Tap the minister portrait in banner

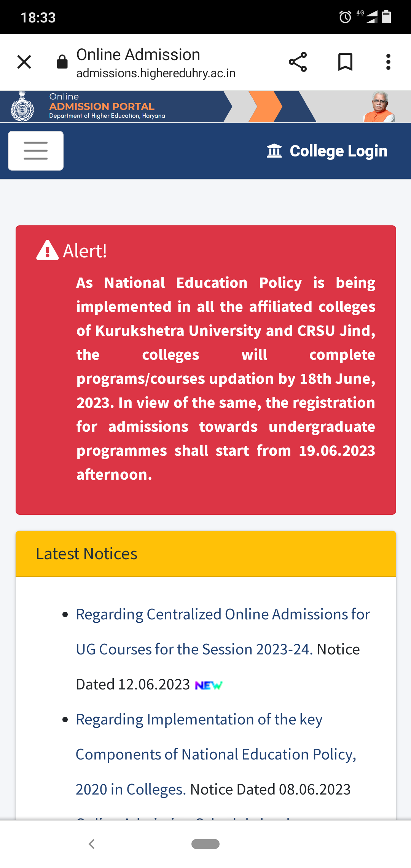point(379,107)
